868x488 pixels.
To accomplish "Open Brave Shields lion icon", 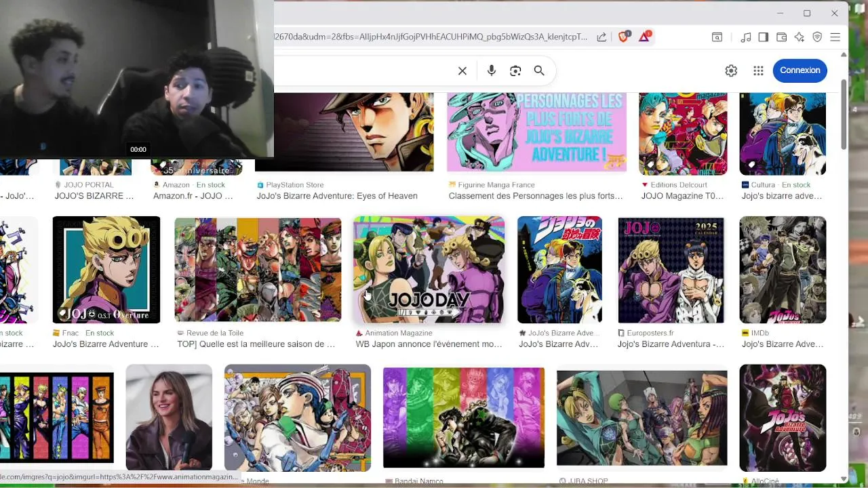I will coord(623,37).
